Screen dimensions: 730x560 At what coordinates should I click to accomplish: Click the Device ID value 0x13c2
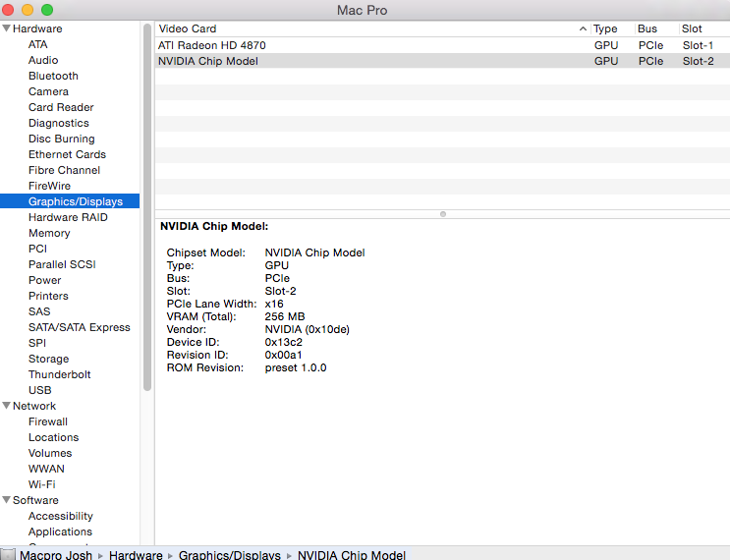[x=284, y=342]
